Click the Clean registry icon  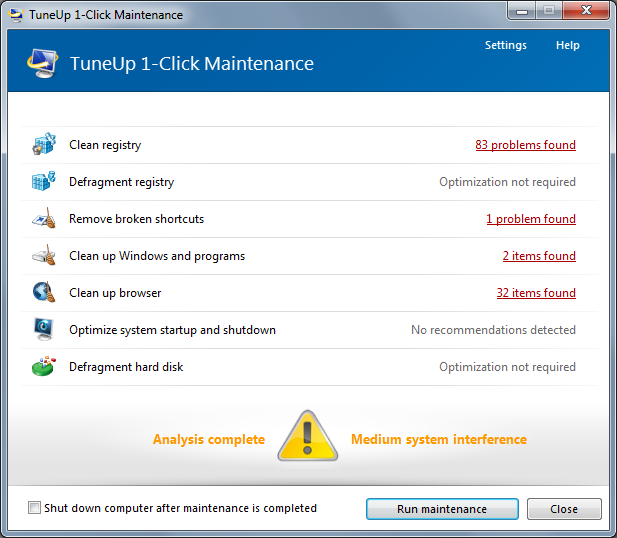[43, 145]
